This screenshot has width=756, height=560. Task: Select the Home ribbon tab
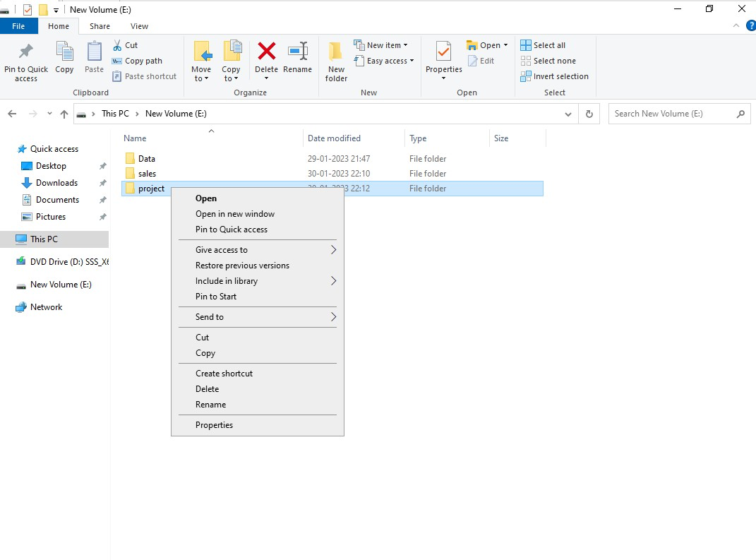coord(59,26)
